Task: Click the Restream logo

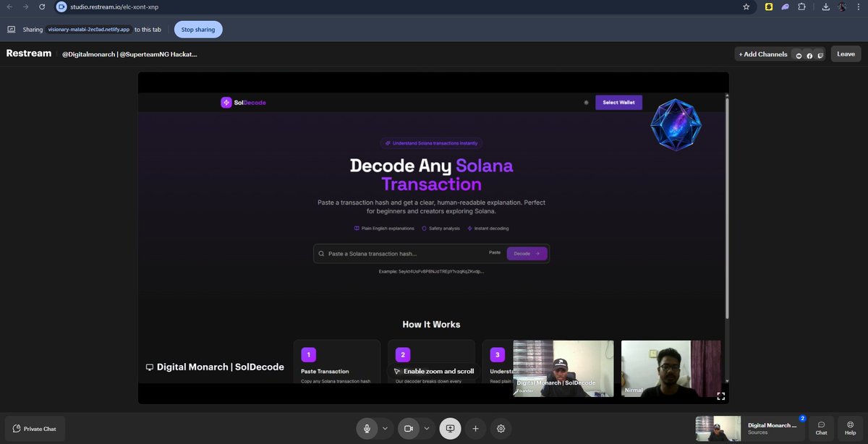Action: click(x=29, y=54)
